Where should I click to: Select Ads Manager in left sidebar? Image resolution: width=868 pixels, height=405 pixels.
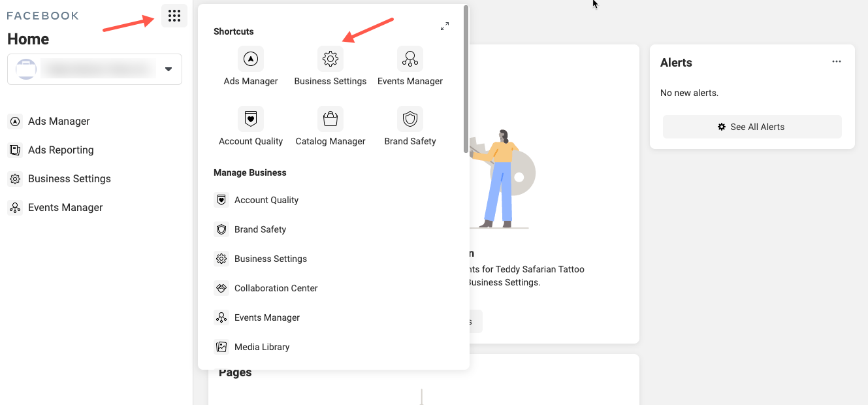59,121
